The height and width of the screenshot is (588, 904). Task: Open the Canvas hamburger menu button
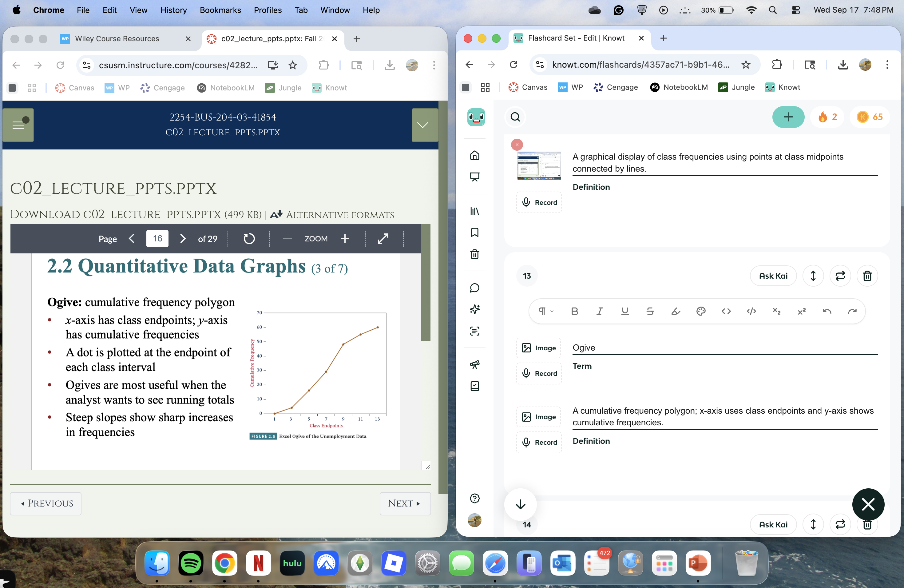tap(18, 125)
